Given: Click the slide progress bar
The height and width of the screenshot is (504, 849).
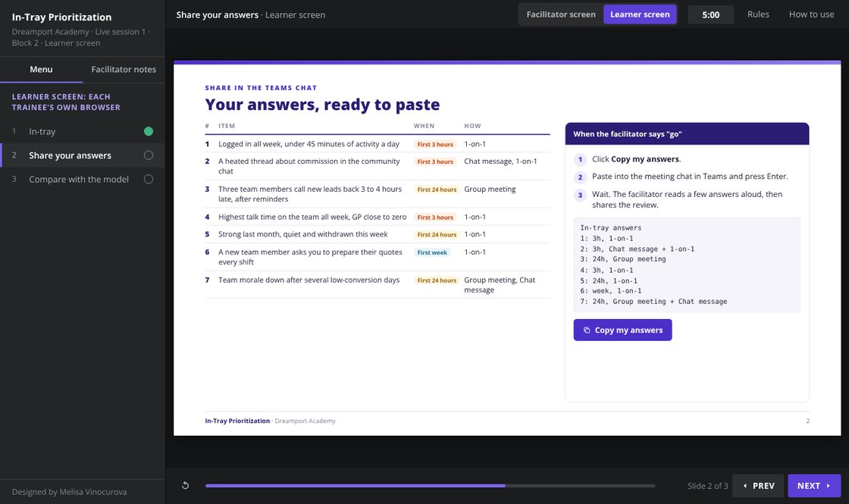Looking at the screenshot, I should [430, 486].
